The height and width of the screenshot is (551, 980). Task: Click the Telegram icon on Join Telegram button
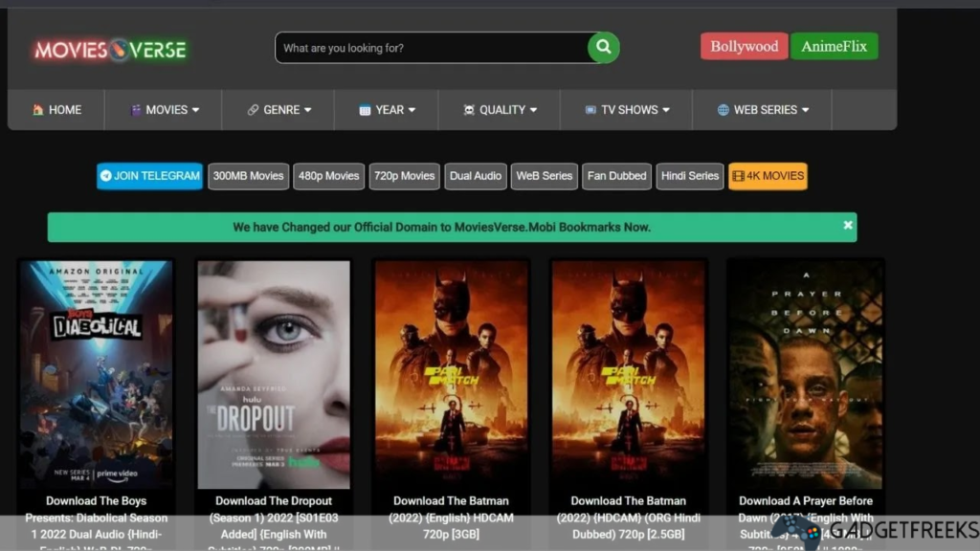pyautogui.click(x=107, y=176)
